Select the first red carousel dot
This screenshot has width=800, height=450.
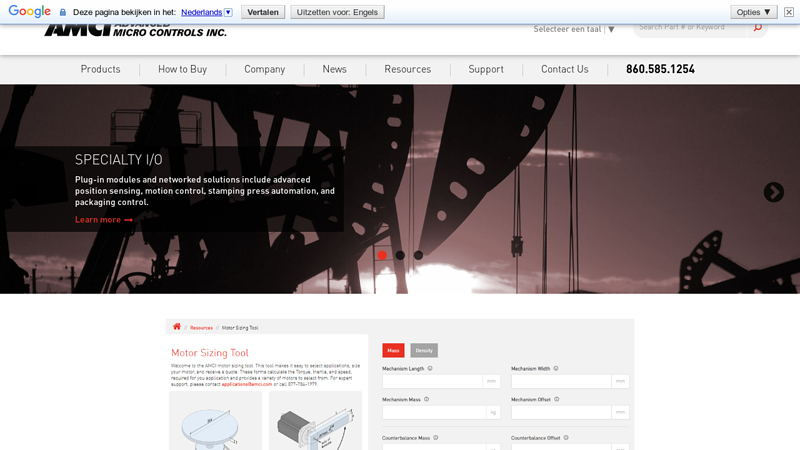(x=382, y=255)
